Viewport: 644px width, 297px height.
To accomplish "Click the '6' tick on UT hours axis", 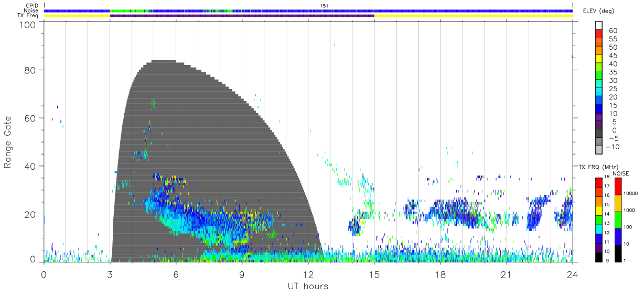I will (176, 274).
